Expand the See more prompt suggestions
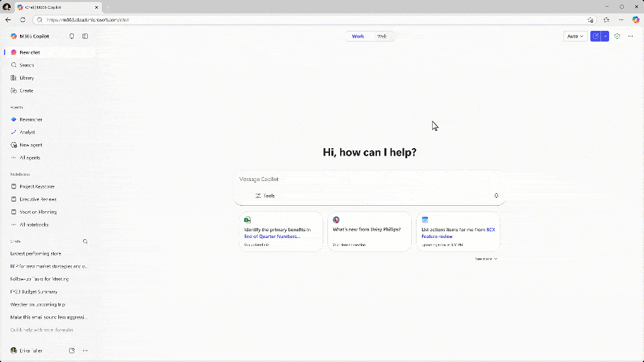The image size is (644, 362). pos(486,259)
